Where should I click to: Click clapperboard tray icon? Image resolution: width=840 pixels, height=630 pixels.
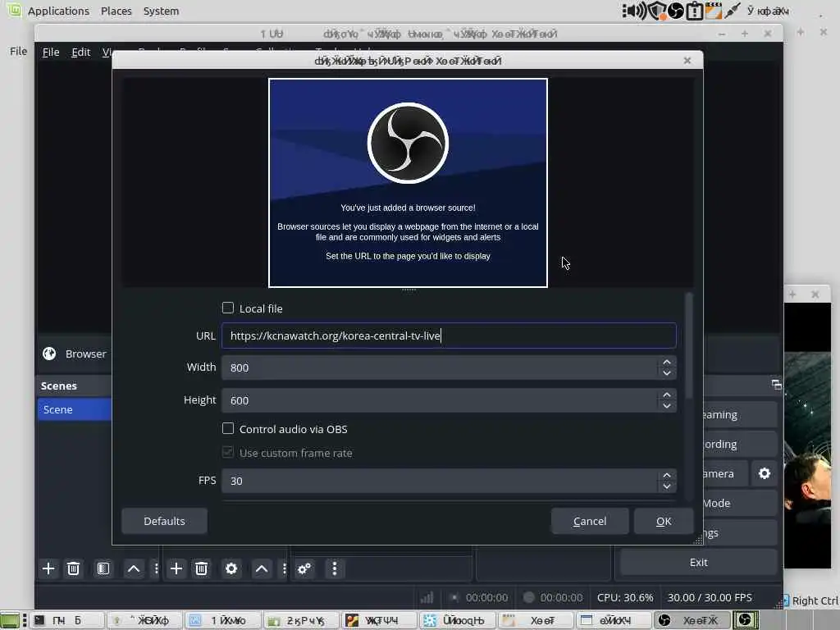point(713,11)
